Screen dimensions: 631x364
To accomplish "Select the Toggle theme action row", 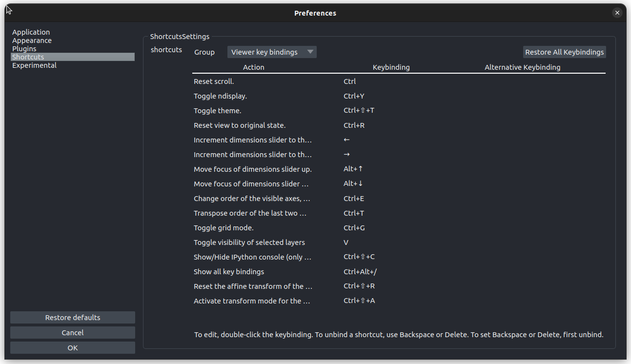I will coord(399,111).
